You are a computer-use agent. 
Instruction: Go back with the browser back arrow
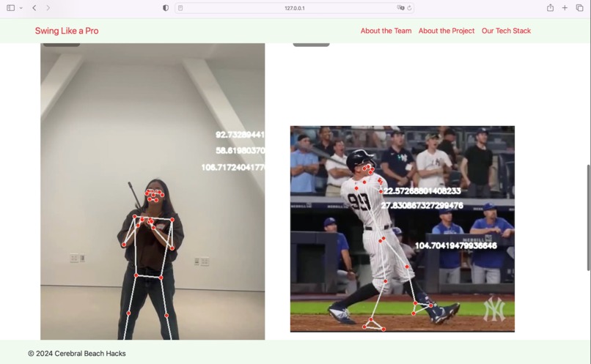click(34, 8)
